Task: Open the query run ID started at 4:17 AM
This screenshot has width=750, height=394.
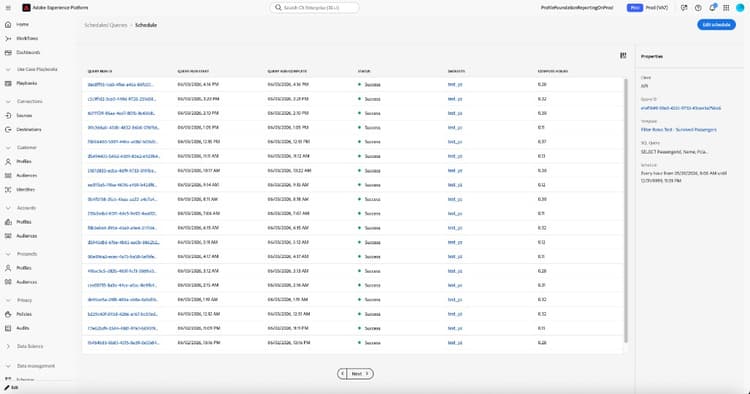Action: tap(122, 257)
